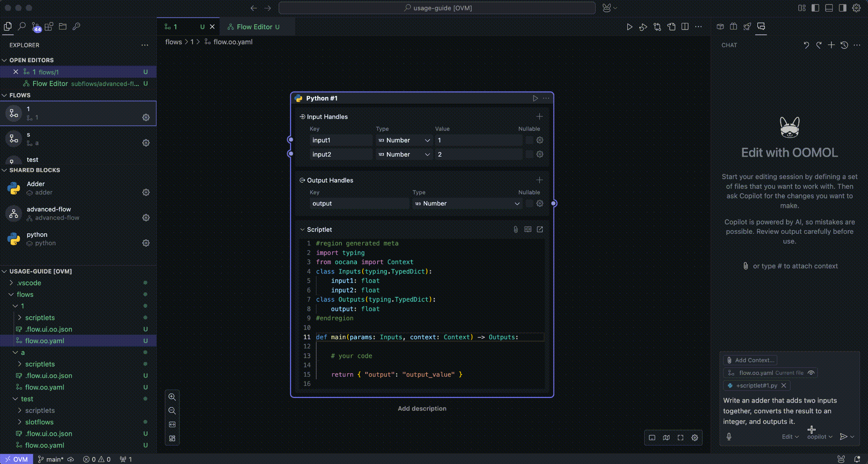Send the chat message
This screenshot has width=868, height=464.
[843, 436]
